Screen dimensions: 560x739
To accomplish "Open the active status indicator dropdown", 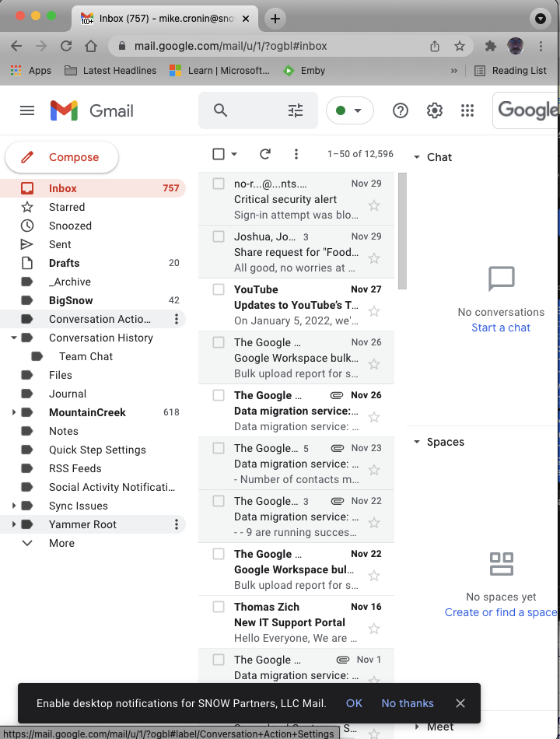I will click(x=349, y=110).
